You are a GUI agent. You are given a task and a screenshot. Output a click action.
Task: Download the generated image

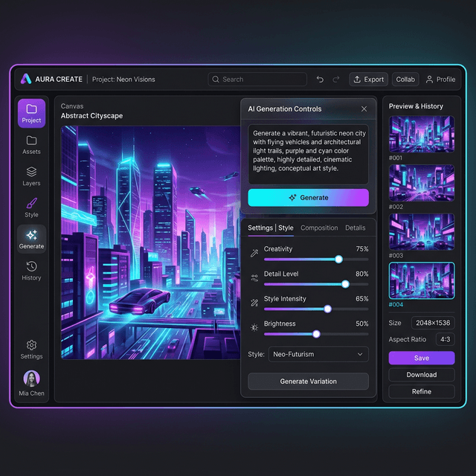click(422, 375)
